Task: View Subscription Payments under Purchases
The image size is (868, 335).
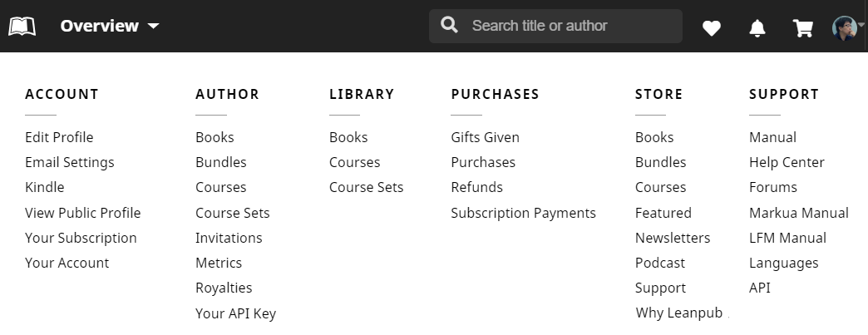Action: point(523,213)
